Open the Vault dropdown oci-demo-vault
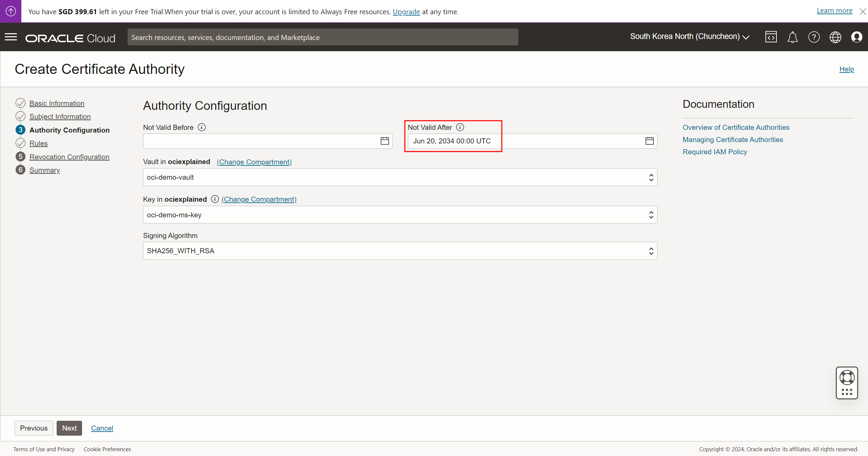 click(400, 177)
